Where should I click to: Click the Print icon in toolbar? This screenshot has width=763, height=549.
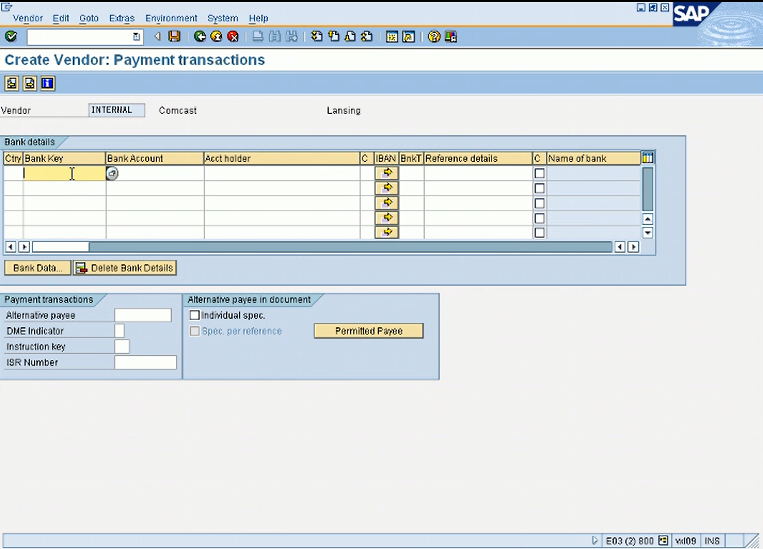(x=258, y=37)
